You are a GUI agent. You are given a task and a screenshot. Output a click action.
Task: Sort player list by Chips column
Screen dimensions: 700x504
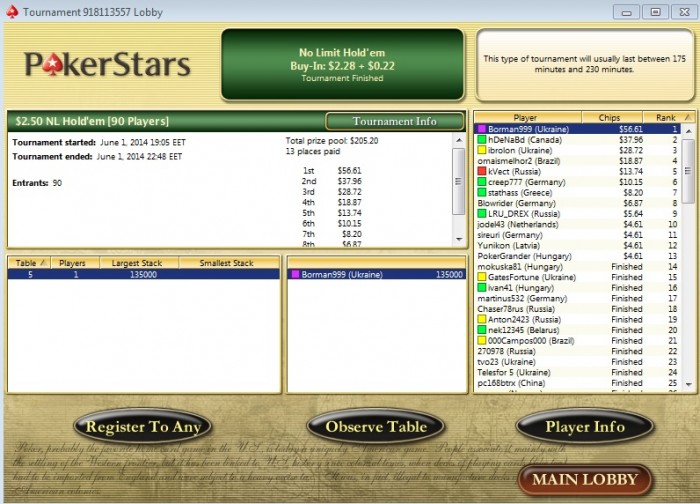pyautogui.click(x=612, y=118)
